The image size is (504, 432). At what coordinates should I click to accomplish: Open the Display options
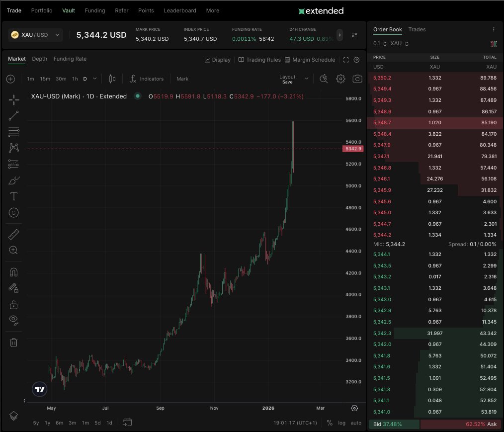[x=218, y=60]
